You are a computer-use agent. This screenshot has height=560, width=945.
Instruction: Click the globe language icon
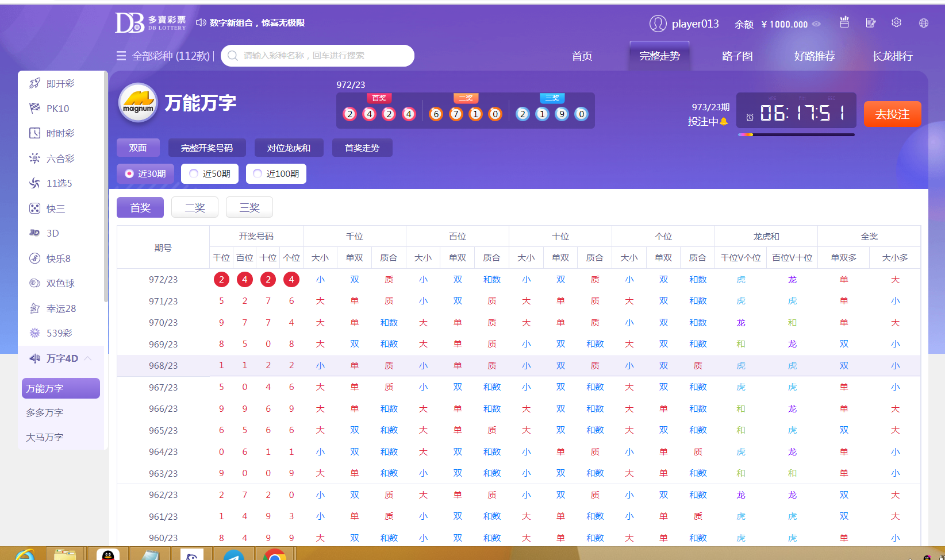[923, 23]
